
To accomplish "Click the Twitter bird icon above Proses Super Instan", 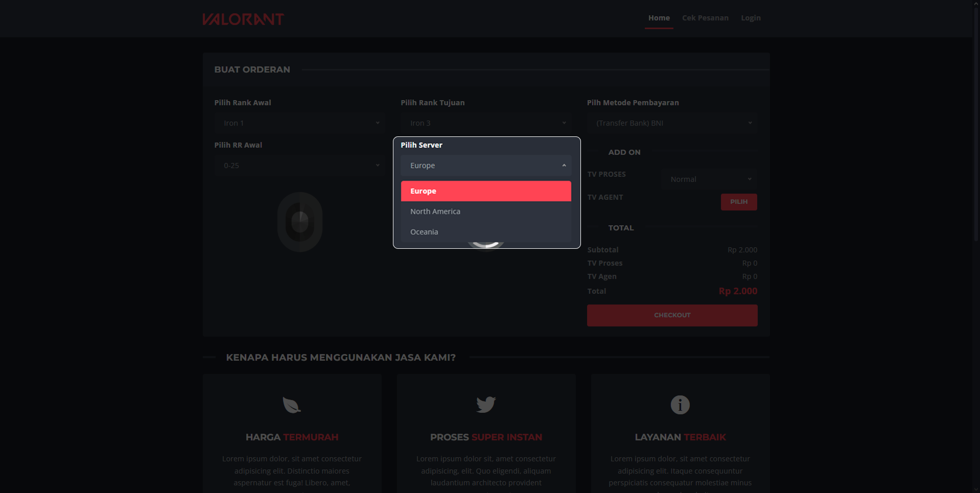I will 486,405.
